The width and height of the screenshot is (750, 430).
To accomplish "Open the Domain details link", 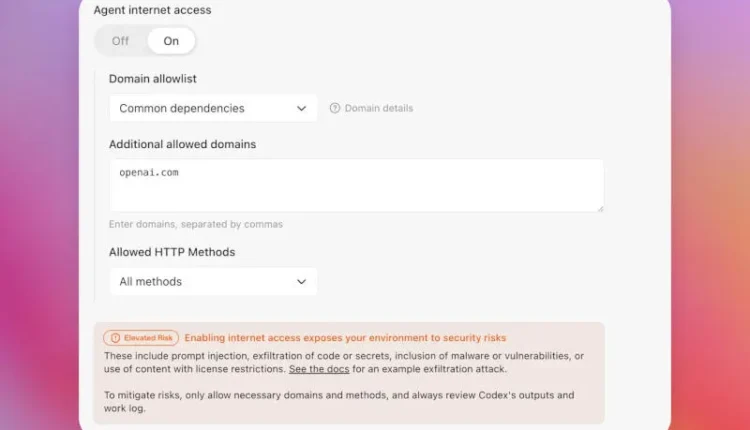I will pos(378,108).
